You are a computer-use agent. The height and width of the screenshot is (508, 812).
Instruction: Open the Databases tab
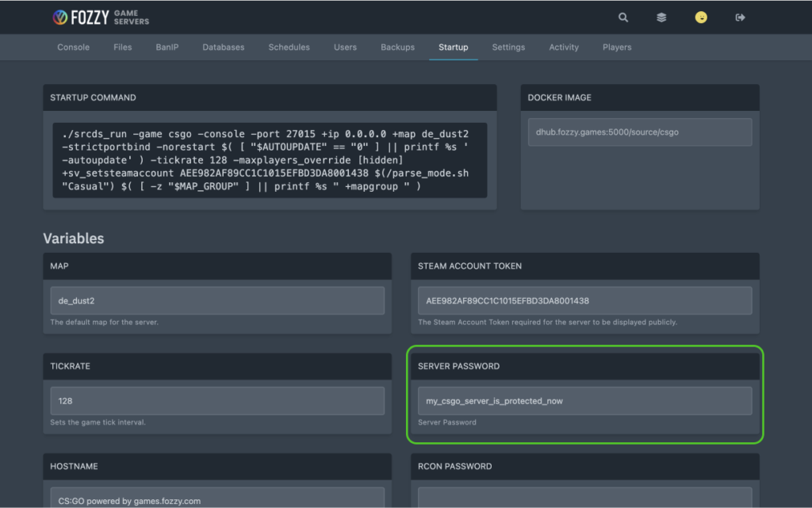[x=223, y=47]
